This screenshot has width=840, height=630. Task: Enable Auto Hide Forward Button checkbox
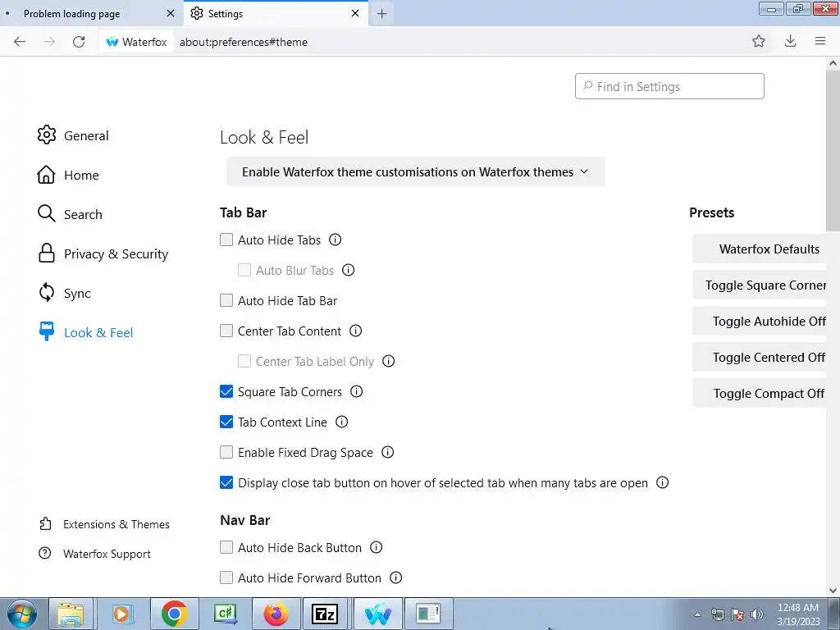[226, 577]
